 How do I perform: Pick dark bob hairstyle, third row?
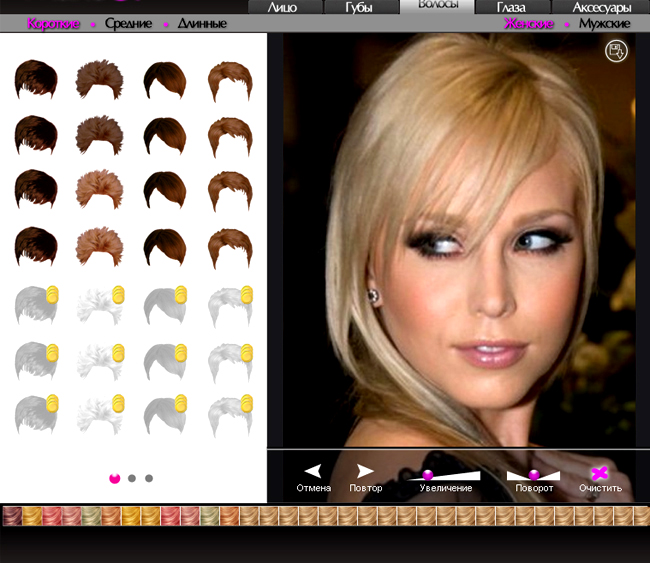(165, 190)
